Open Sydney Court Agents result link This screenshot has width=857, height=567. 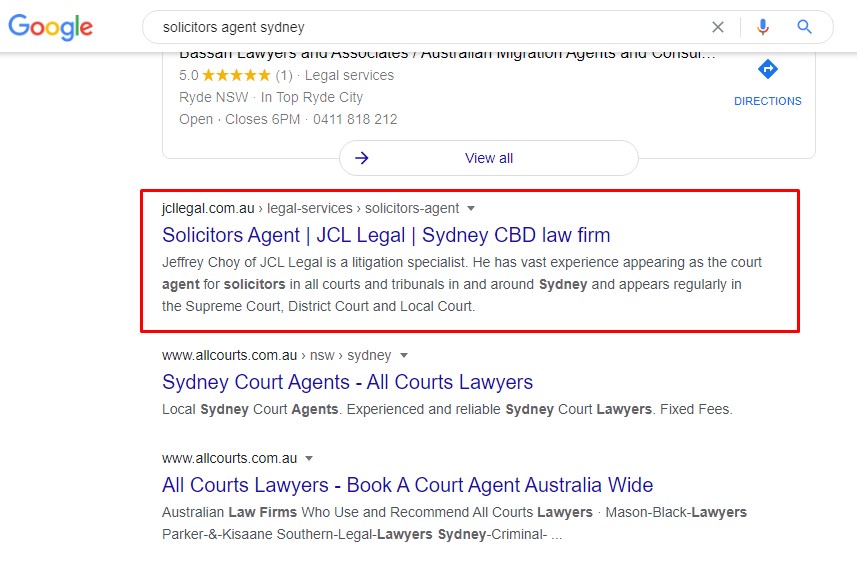[x=347, y=382]
